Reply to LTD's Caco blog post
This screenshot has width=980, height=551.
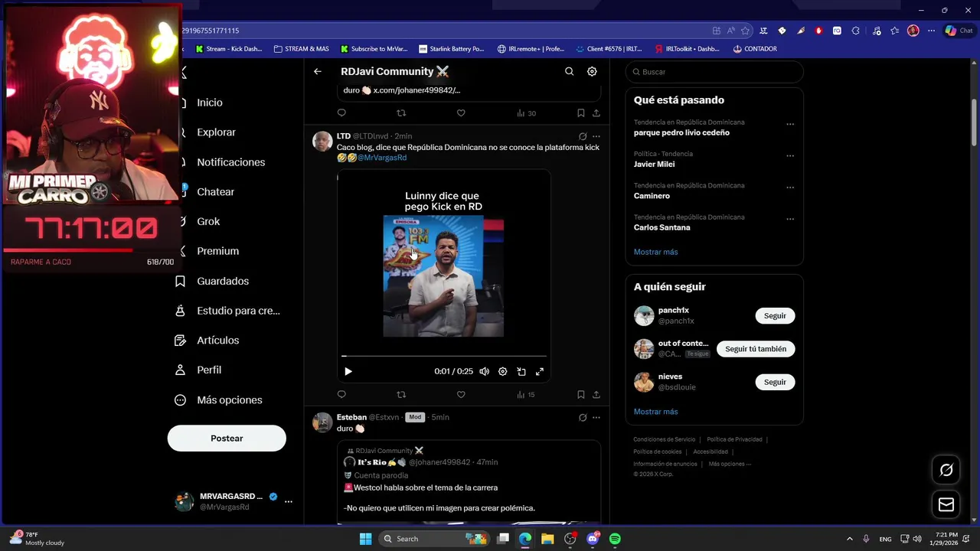click(x=341, y=394)
